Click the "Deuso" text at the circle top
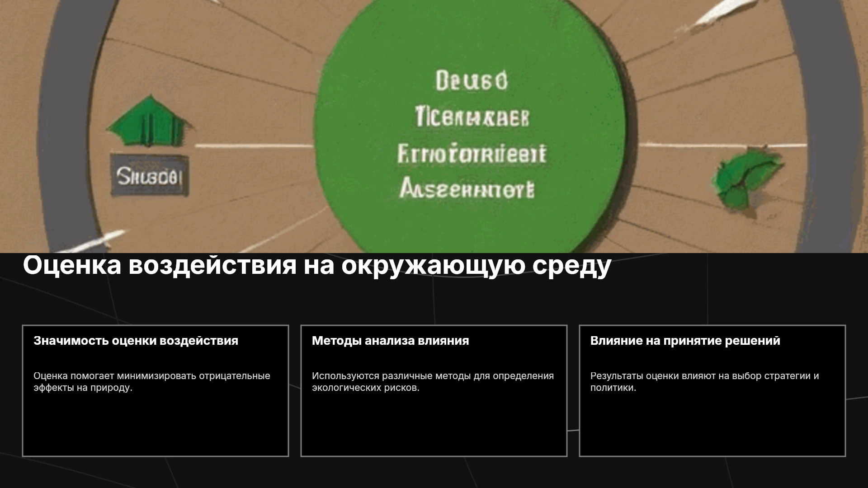Image resolution: width=868 pixels, height=488 pixels. coord(472,81)
